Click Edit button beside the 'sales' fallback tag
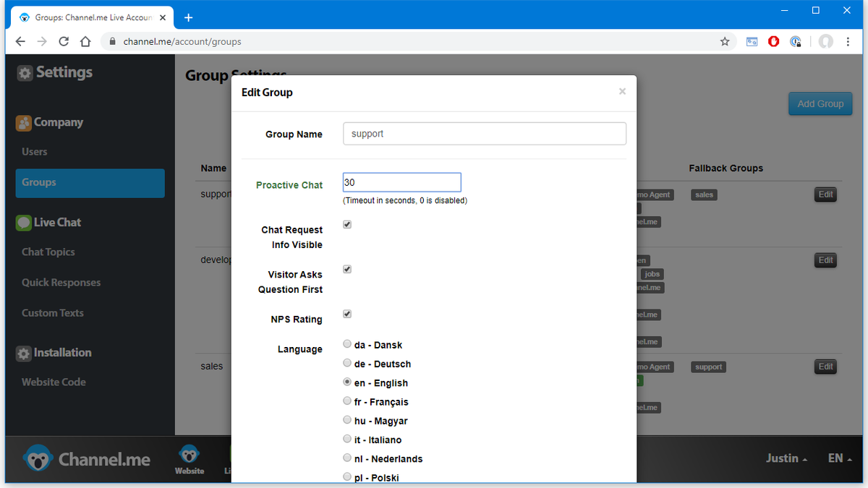The height and width of the screenshot is (488, 868). 825,194
